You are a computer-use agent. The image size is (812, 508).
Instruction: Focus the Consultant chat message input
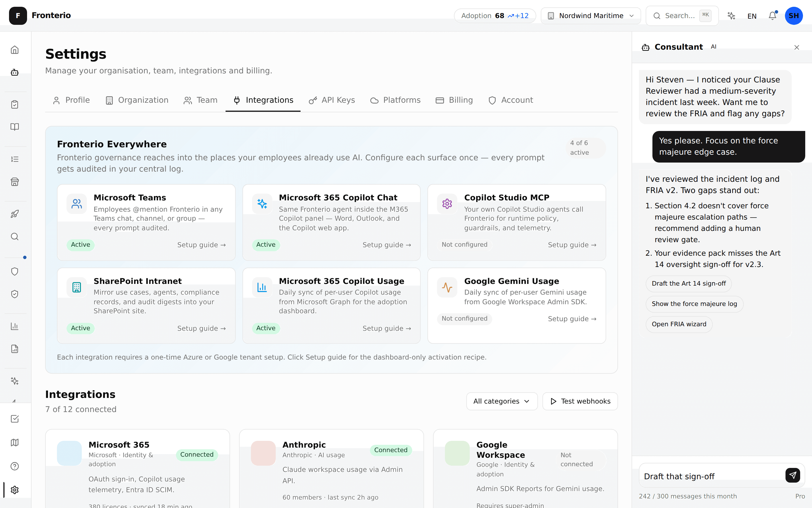[x=711, y=476]
